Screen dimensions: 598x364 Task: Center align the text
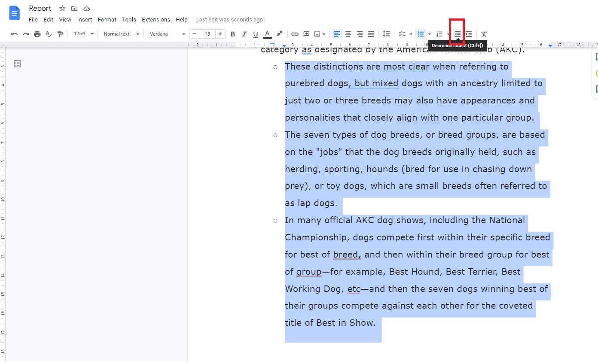tap(348, 34)
